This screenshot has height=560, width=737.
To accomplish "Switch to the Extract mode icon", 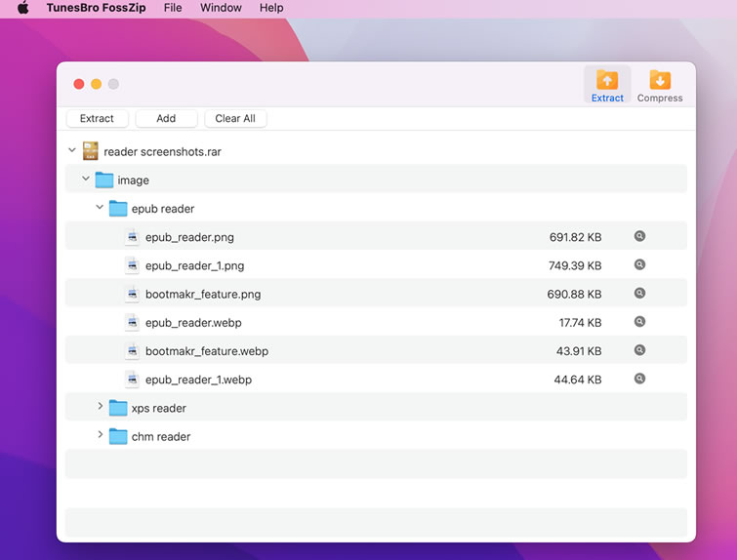I will tap(607, 85).
